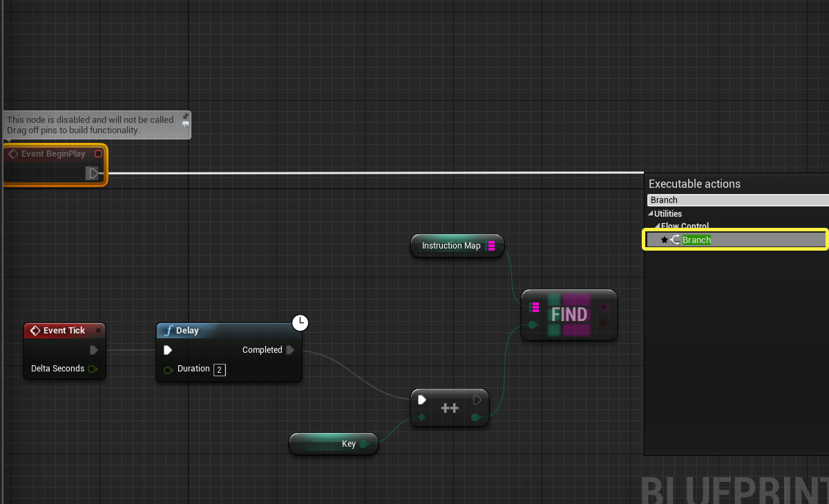This screenshot has width=829, height=504.
Task: Click the Branch search field
Action: 732,200
